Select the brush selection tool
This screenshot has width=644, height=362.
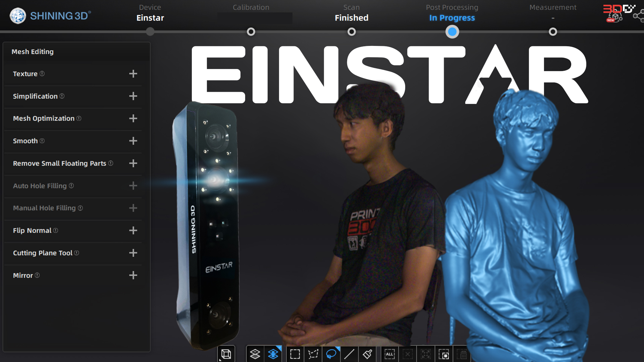click(x=367, y=354)
